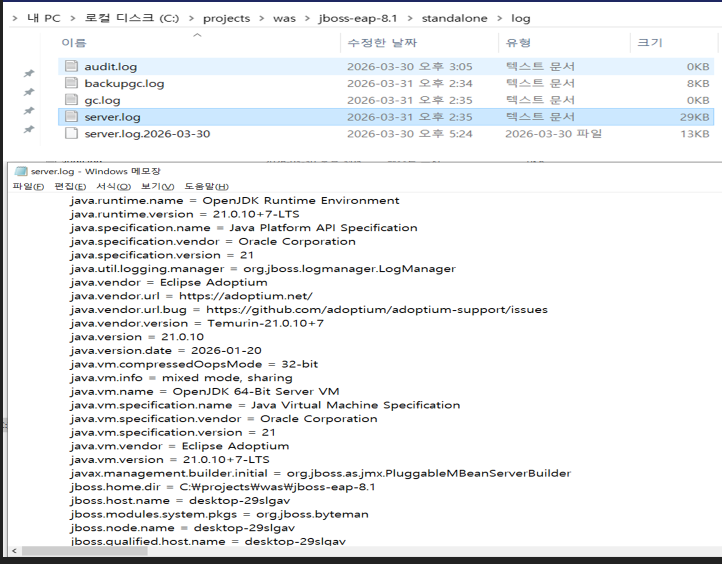Click line 'java.vendor.version = Temurin-21.0.10+7'
The image size is (722, 564).
pos(197,323)
